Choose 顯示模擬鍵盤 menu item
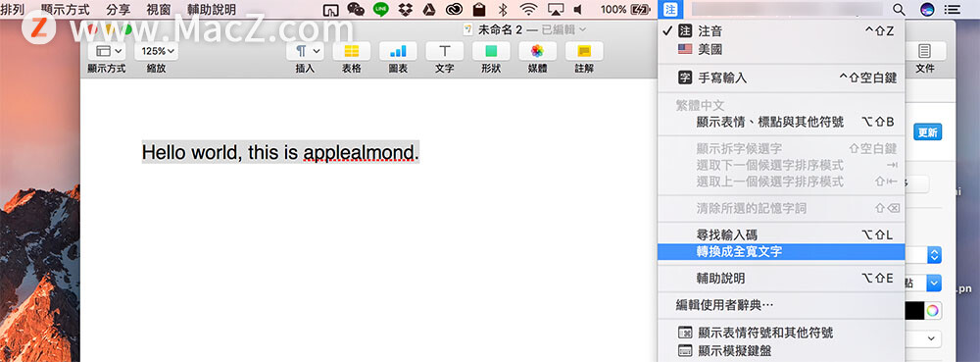 781,351
